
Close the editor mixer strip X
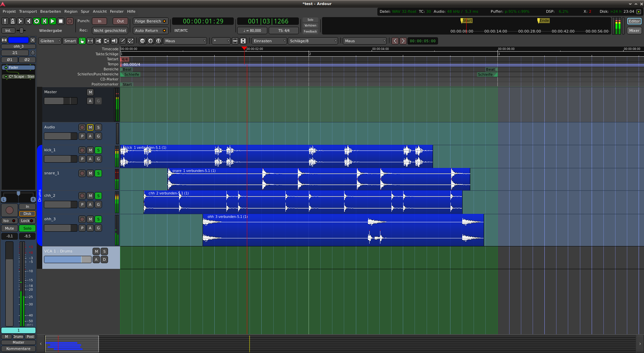click(33, 40)
